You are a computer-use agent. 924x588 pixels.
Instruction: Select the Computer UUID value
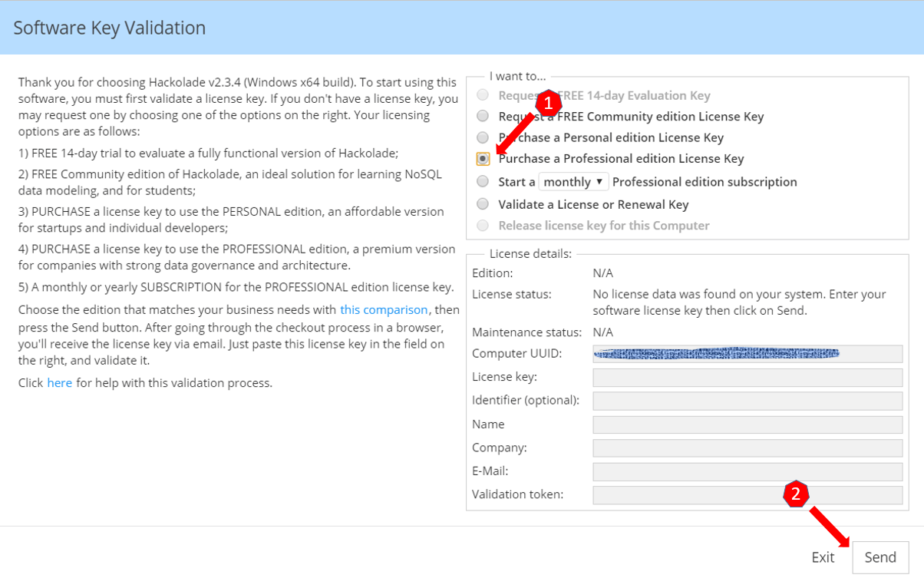[747, 353]
